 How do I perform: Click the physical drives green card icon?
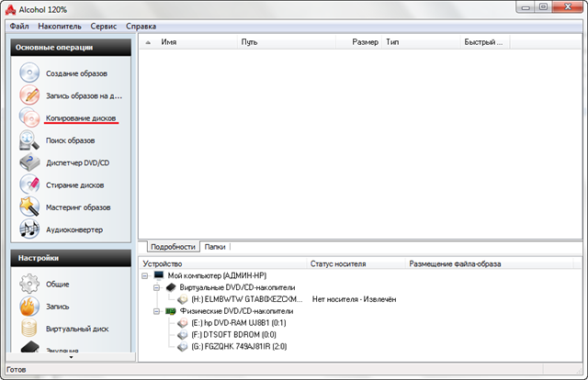(171, 311)
